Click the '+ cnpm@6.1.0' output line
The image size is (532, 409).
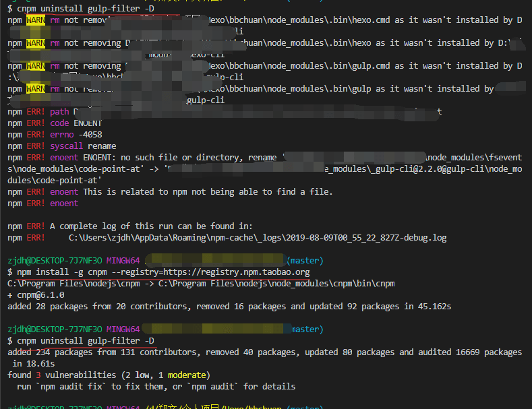tap(36, 295)
